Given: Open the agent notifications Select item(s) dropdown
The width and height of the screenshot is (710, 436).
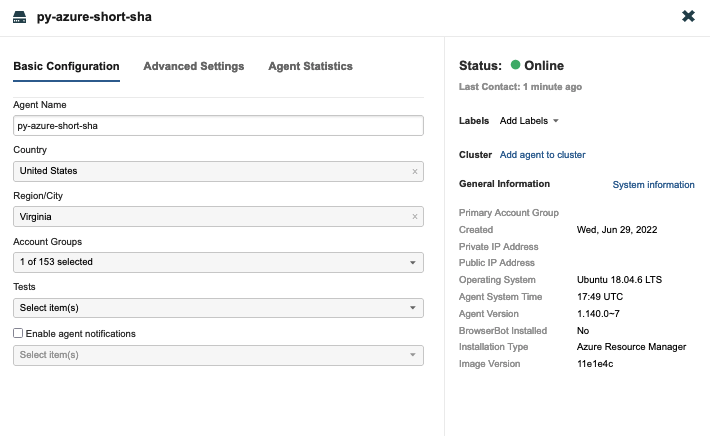Looking at the screenshot, I should tap(218, 355).
